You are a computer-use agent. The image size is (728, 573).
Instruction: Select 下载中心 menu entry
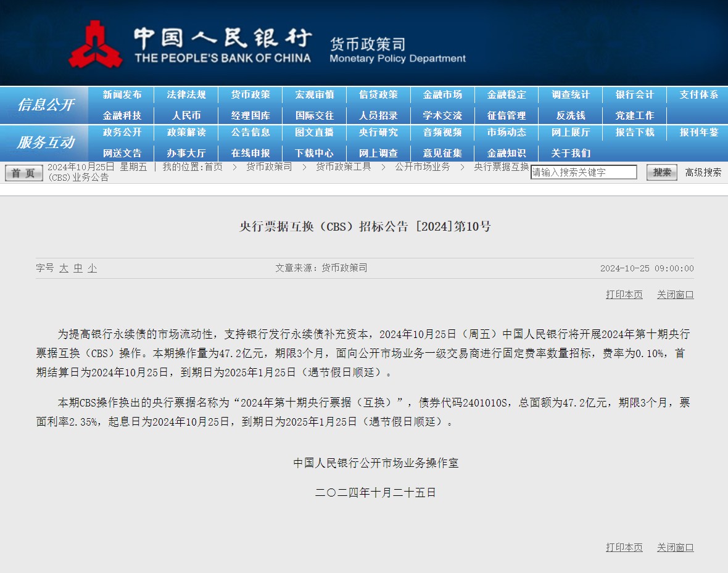coord(314,153)
